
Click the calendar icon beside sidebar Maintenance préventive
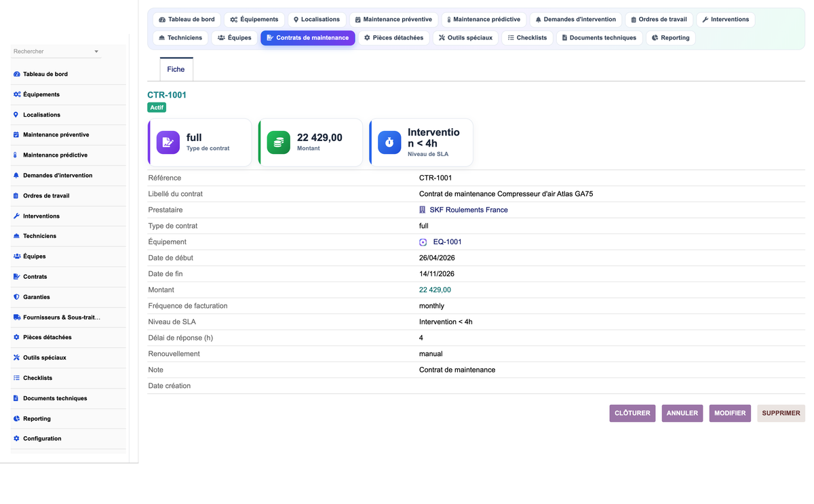(x=16, y=134)
